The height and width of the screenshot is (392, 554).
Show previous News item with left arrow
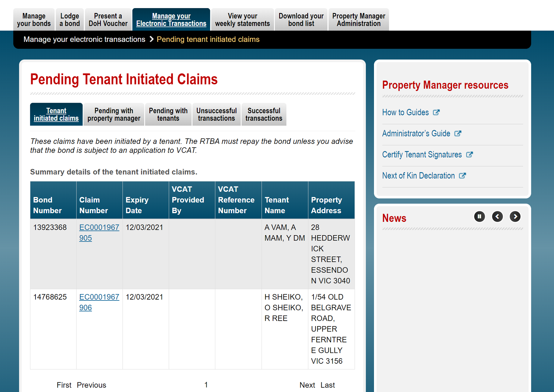tap(497, 216)
